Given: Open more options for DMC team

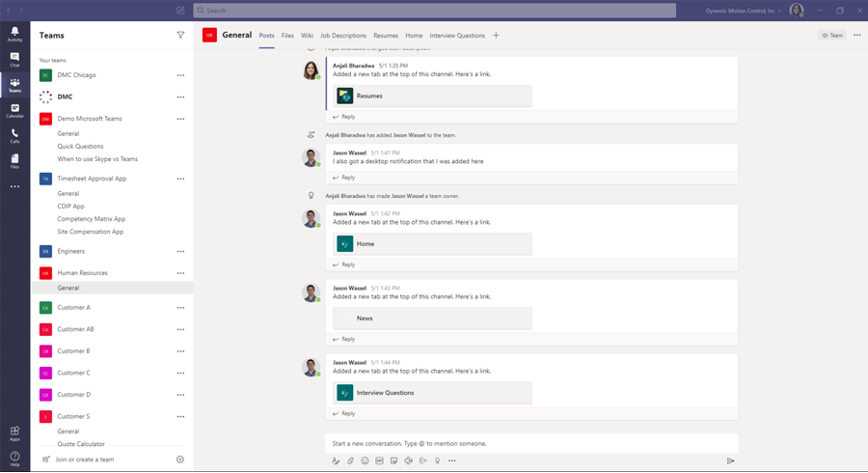Looking at the screenshot, I should (180, 97).
